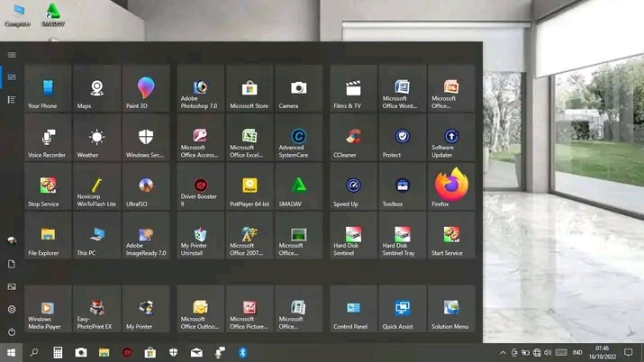Open the Easy-PhotoPrint EX tile
Image resolution: width=644 pixels, height=362 pixels.
click(x=96, y=309)
